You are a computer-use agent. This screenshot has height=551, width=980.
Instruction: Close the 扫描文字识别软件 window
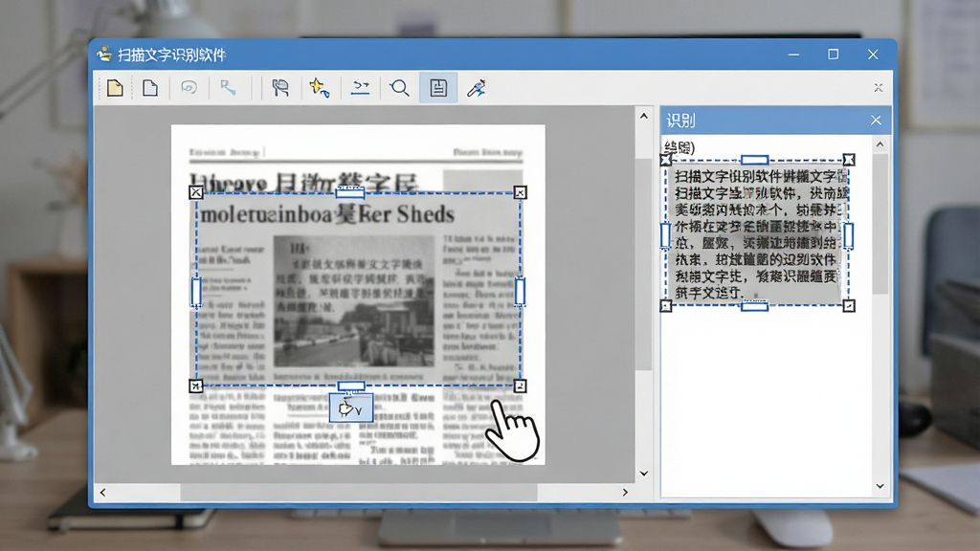click(873, 55)
